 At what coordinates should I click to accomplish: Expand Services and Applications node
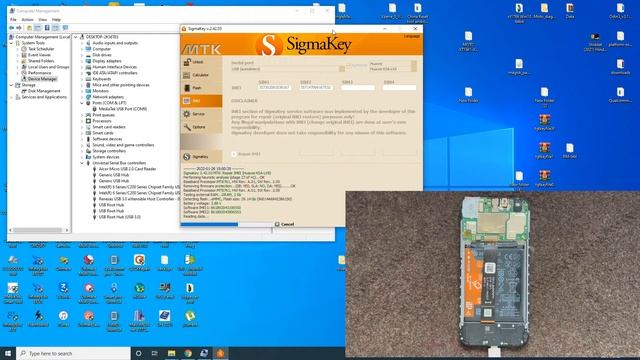click(x=11, y=97)
